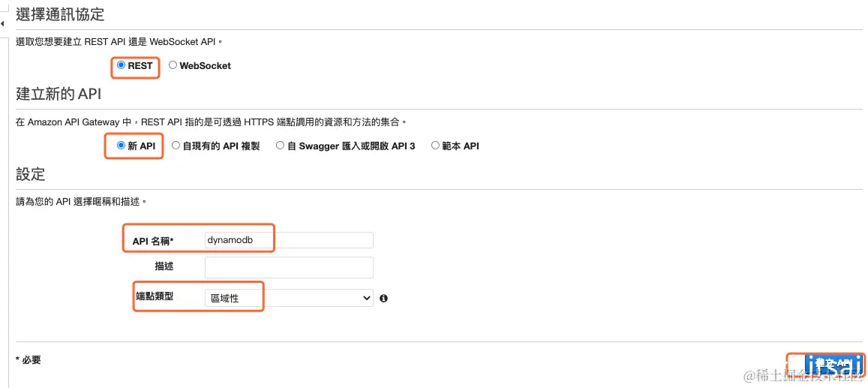Image resolution: width=868 pixels, height=388 pixels.
Task: Collapse the left side panel arrow
Action: (x=3, y=24)
